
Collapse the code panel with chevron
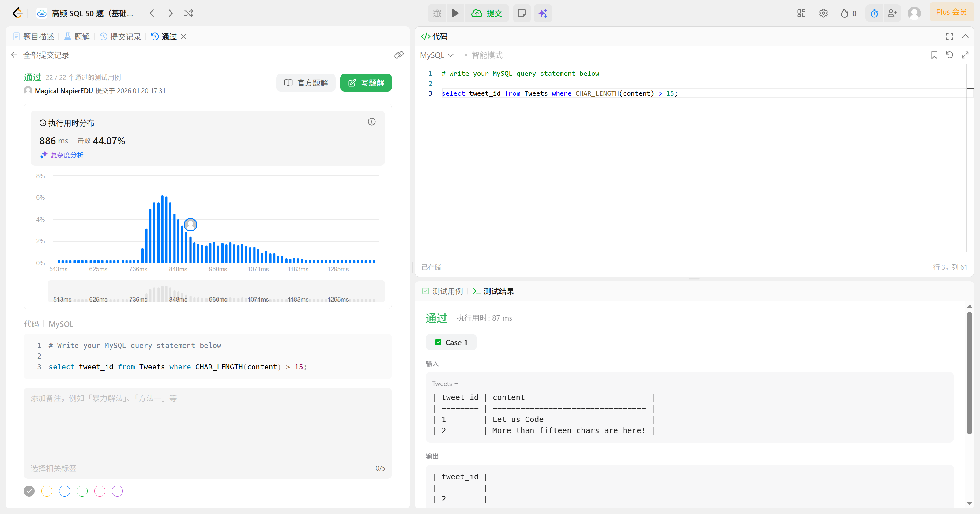click(x=965, y=36)
